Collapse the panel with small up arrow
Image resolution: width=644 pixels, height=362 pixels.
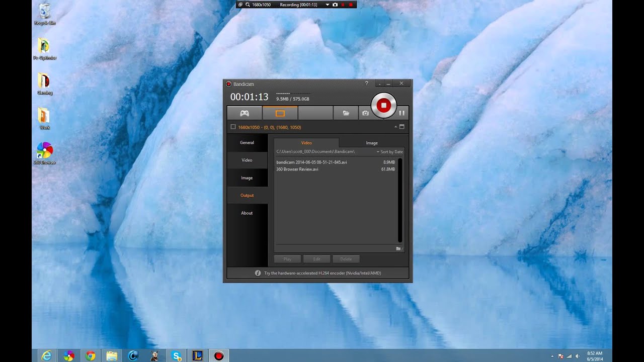[x=396, y=127]
